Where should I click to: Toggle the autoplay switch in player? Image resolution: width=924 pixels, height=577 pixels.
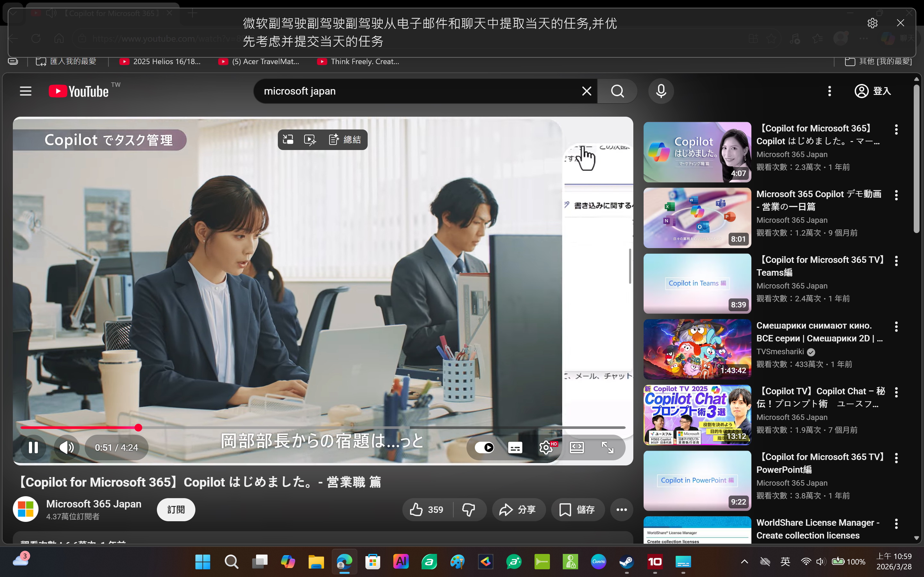[484, 447]
